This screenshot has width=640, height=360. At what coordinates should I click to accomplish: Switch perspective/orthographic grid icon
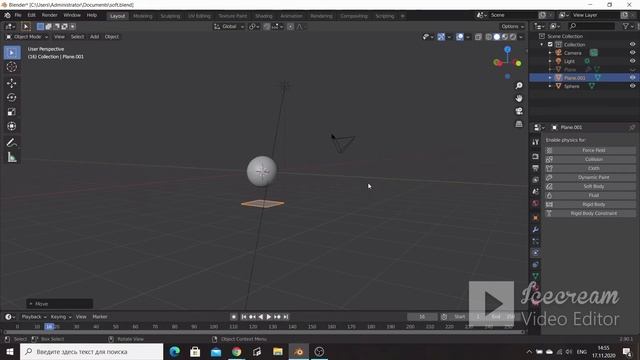pos(519,124)
